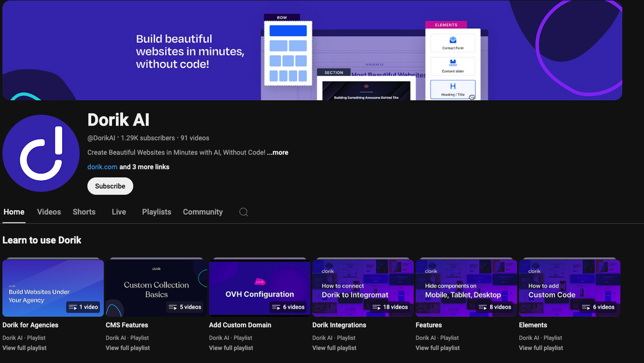Click the Dorik AI channel avatar logo

[41, 153]
